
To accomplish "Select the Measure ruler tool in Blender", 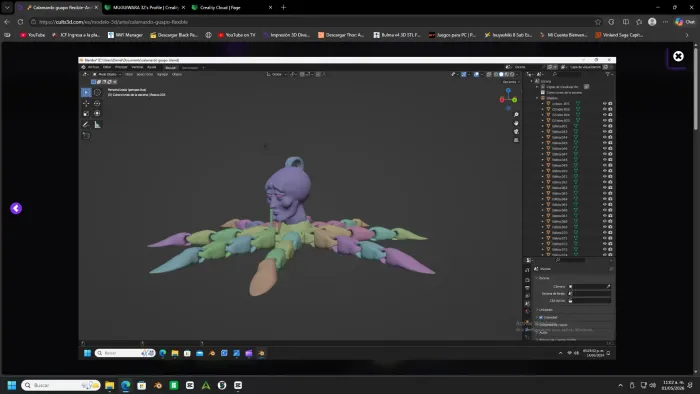I will pyautogui.click(x=97, y=125).
